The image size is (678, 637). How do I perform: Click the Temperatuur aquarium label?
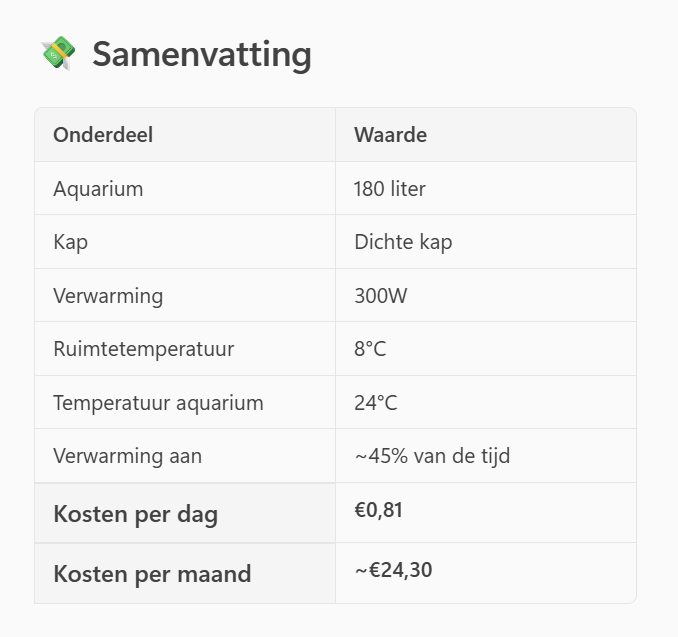[158, 403]
